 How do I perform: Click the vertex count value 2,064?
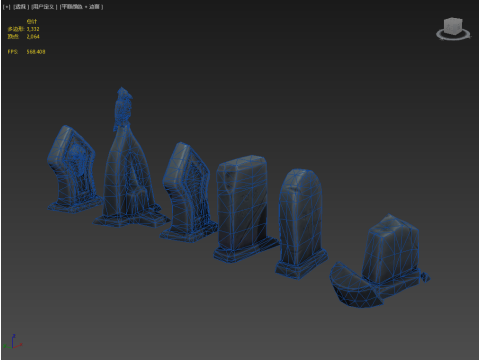coord(33,36)
